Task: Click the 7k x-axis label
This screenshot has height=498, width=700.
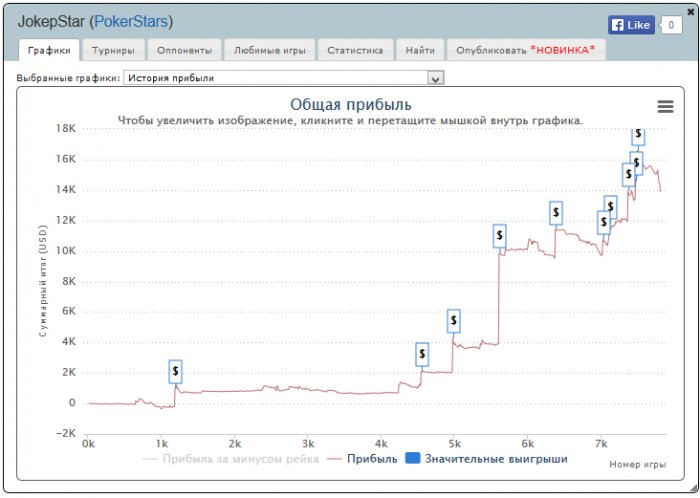Action: 601,444
